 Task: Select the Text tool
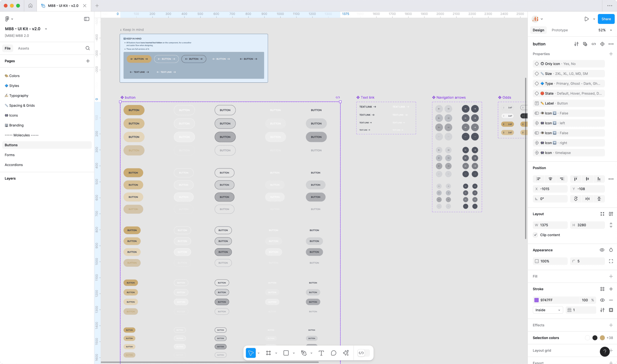click(321, 353)
